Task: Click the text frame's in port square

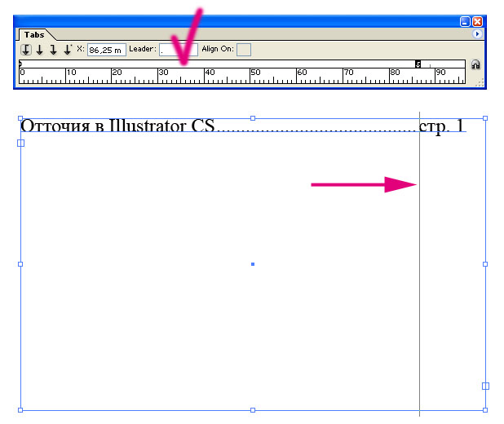Action: click(x=20, y=143)
